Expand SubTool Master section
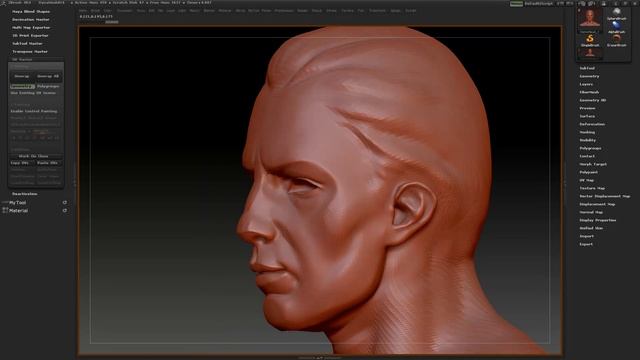The width and height of the screenshot is (640, 360). pos(27,44)
